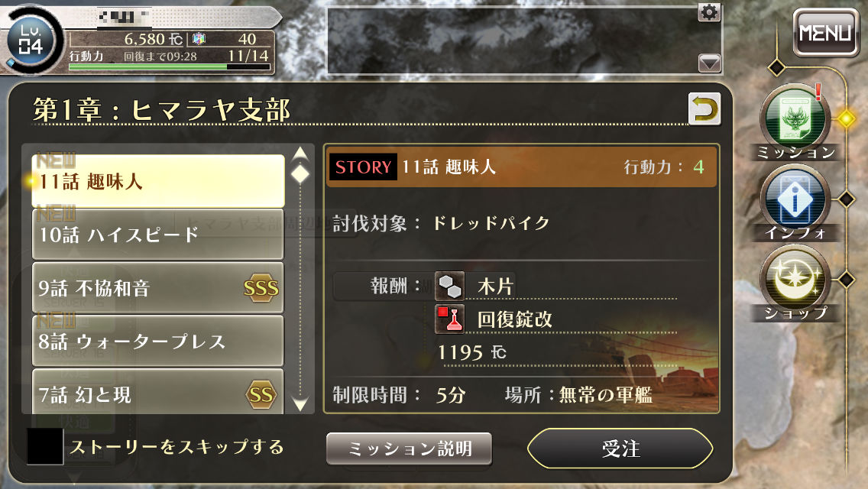Tap the 回復錠改 potion icon
868x489 pixels.
449,319
